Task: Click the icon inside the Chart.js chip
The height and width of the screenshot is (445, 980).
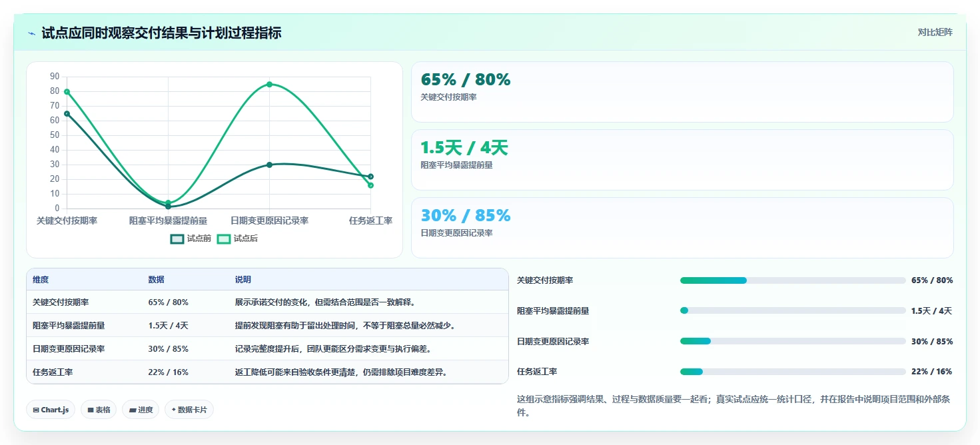Action: coord(36,410)
